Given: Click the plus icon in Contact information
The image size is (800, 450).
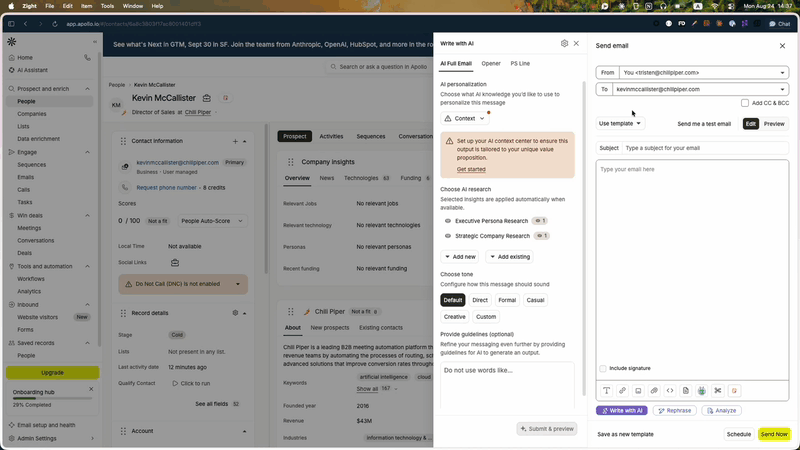Looking at the screenshot, I should [x=235, y=141].
